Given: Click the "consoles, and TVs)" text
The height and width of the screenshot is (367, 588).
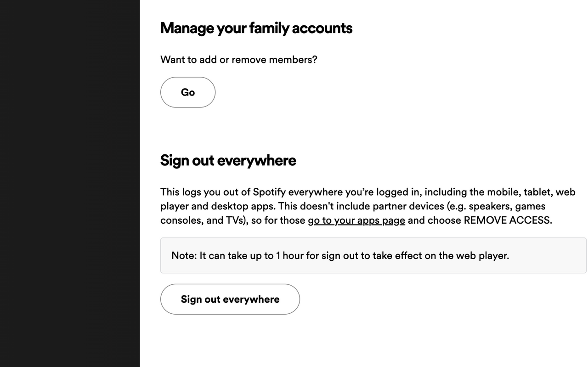Looking at the screenshot, I should pyautogui.click(x=204, y=220).
